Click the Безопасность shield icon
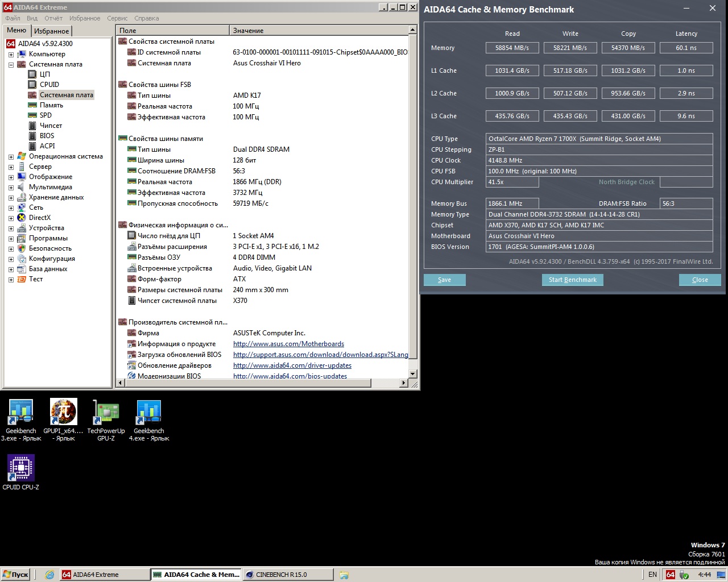This screenshot has height=582, width=728. click(22, 248)
